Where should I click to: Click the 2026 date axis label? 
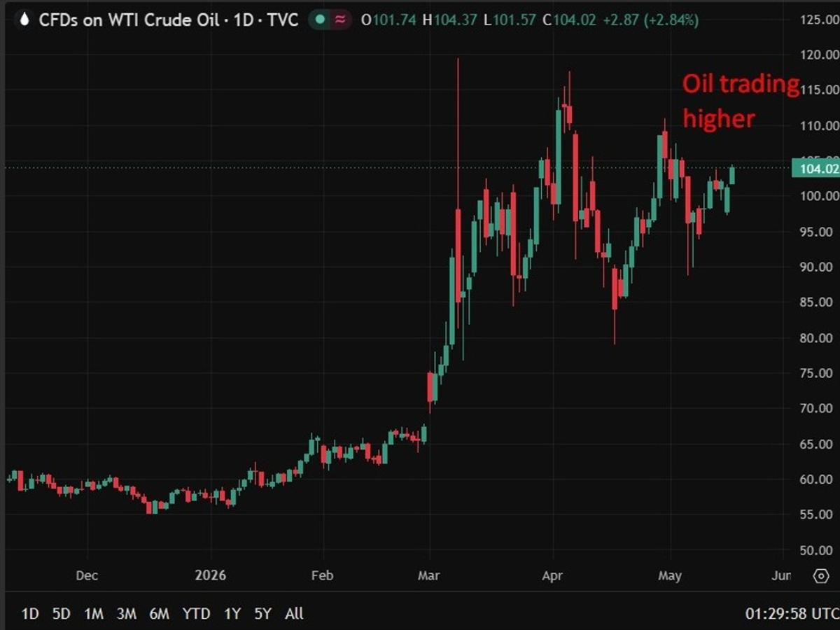[211, 575]
